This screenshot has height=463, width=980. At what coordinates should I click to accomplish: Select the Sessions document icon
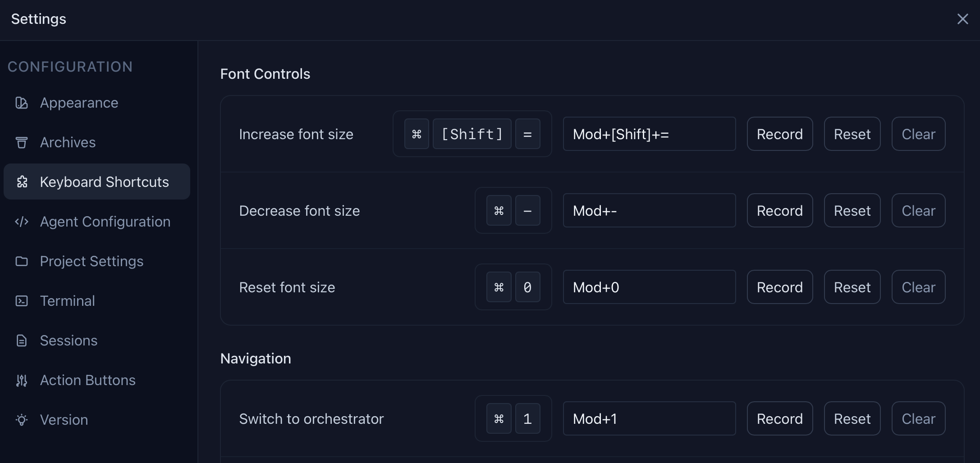click(x=21, y=340)
